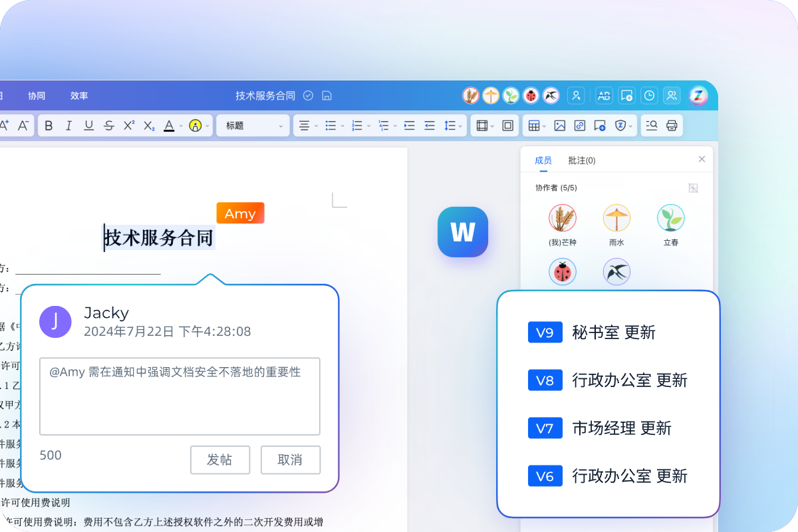Toggle italic text formatting

tap(68, 126)
